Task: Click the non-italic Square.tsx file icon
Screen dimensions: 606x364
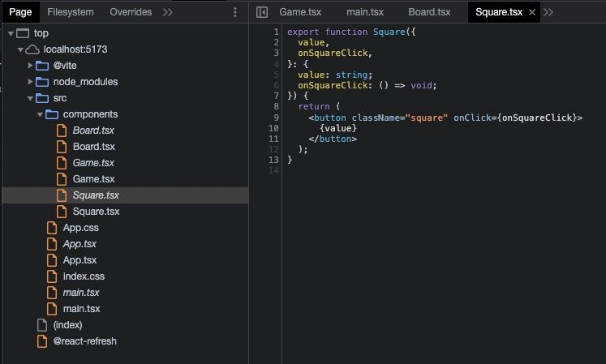Action: coord(62,212)
